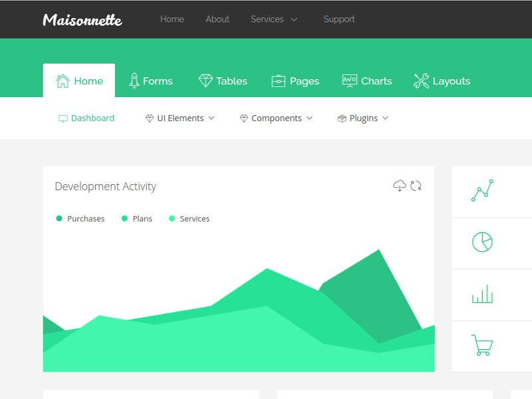
Task: Open the About link
Action: (x=217, y=19)
